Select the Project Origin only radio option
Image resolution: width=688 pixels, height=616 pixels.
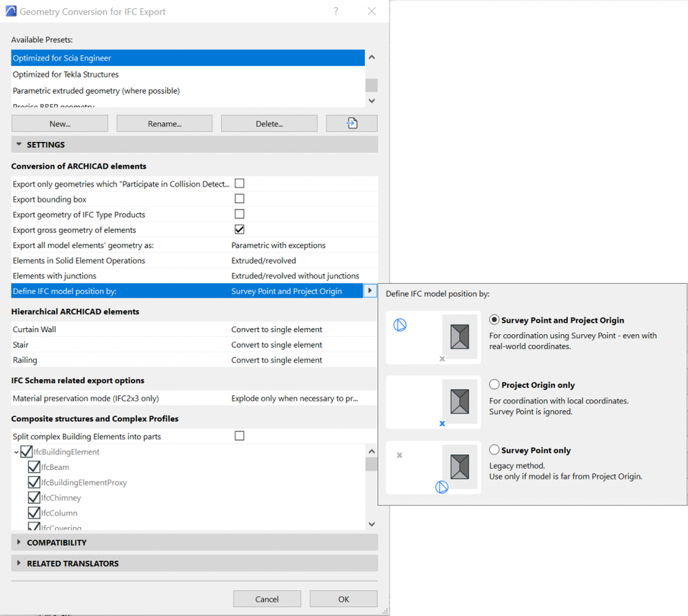[494, 384]
